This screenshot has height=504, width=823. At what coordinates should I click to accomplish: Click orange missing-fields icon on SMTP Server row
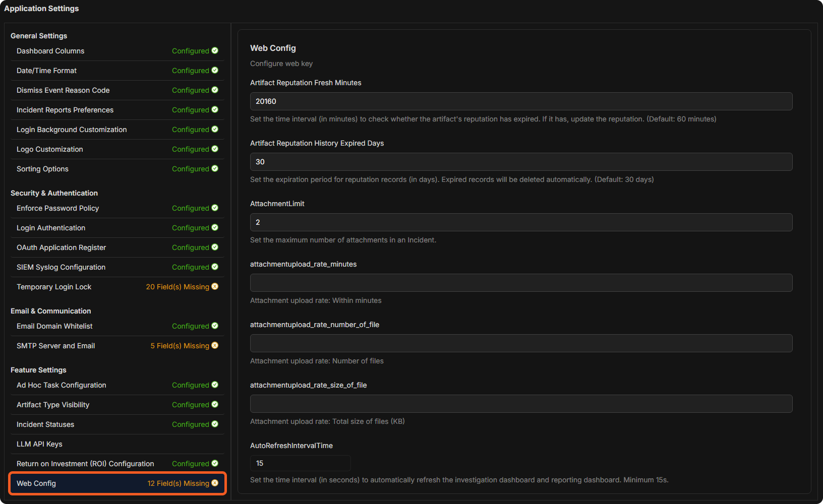point(215,345)
